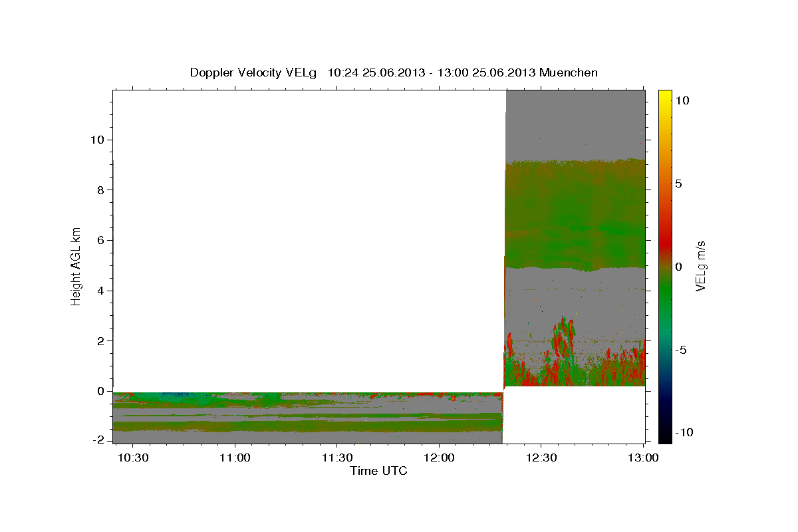Click the height axis label "8"
798x532 pixels.
point(102,190)
